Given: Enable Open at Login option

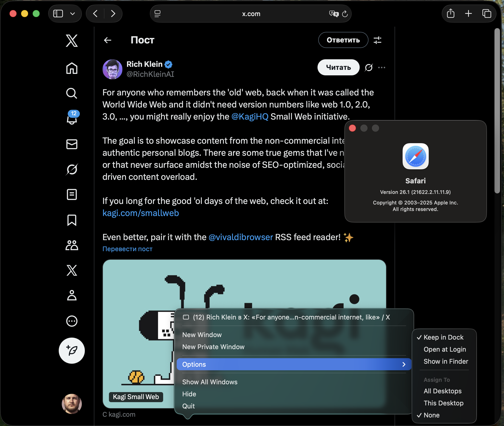Looking at the screenshot, I should pos(445,349).
